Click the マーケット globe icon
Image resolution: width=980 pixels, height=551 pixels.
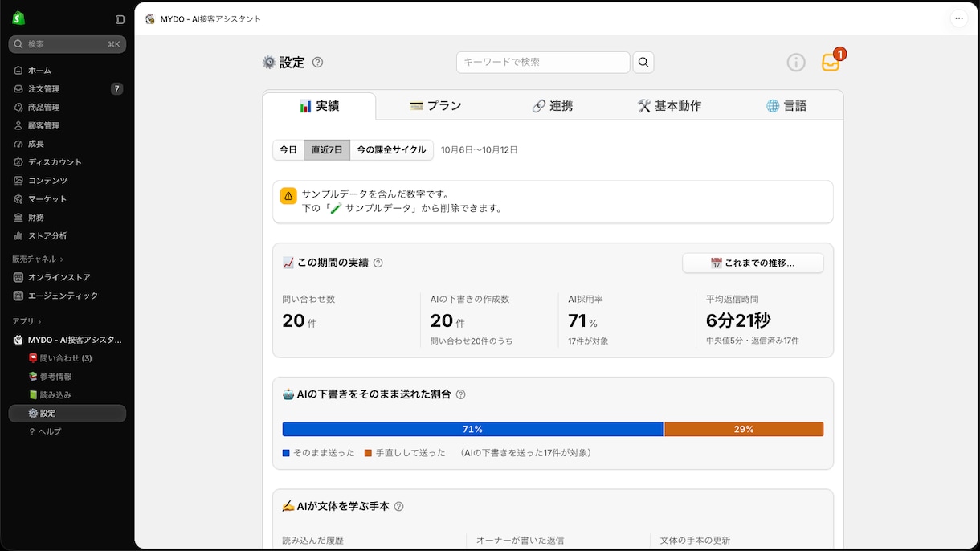pyautogui.click(x=18, y=199)
